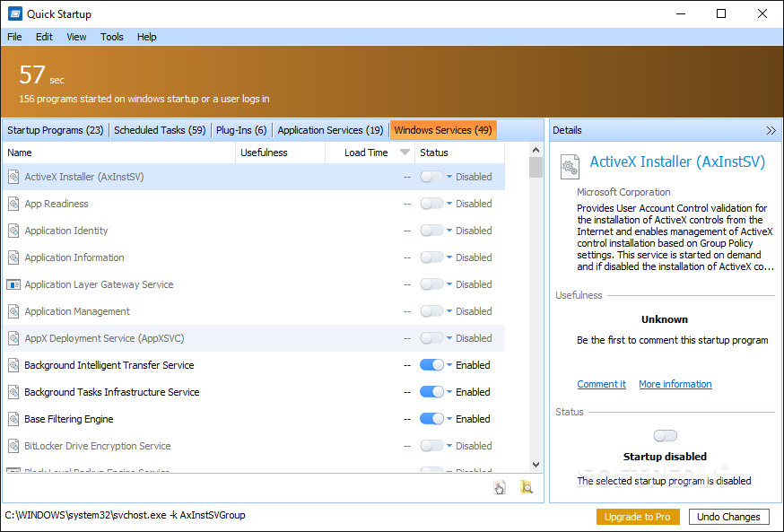Image resolution: width=784 pixels, height=532 pixels.
Task: Switch to Scheduled Tasks (59) tab
Action: coord(160,130)
